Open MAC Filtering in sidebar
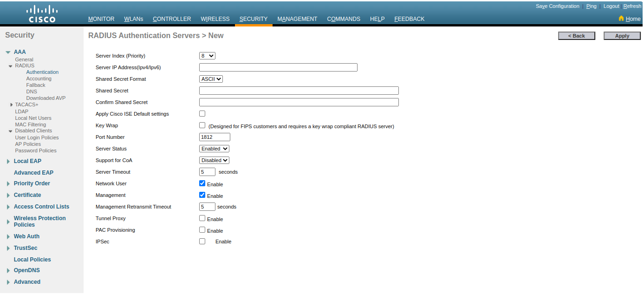The image size is (644, 294). pyautogui.click(x=30, y=124)
